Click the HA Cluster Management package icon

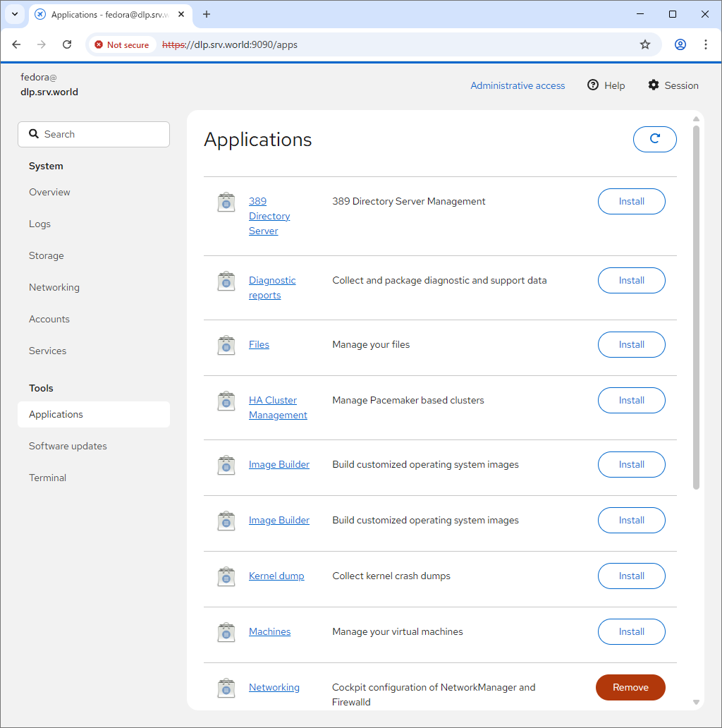[x=226, y=401]
